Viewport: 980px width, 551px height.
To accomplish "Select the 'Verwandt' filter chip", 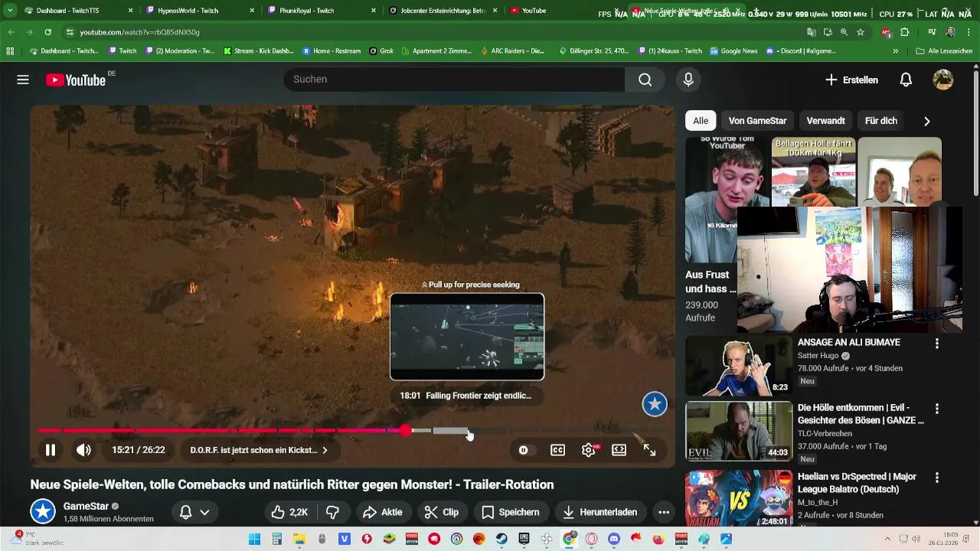I will pyautogui.click(x=825, y=121).
